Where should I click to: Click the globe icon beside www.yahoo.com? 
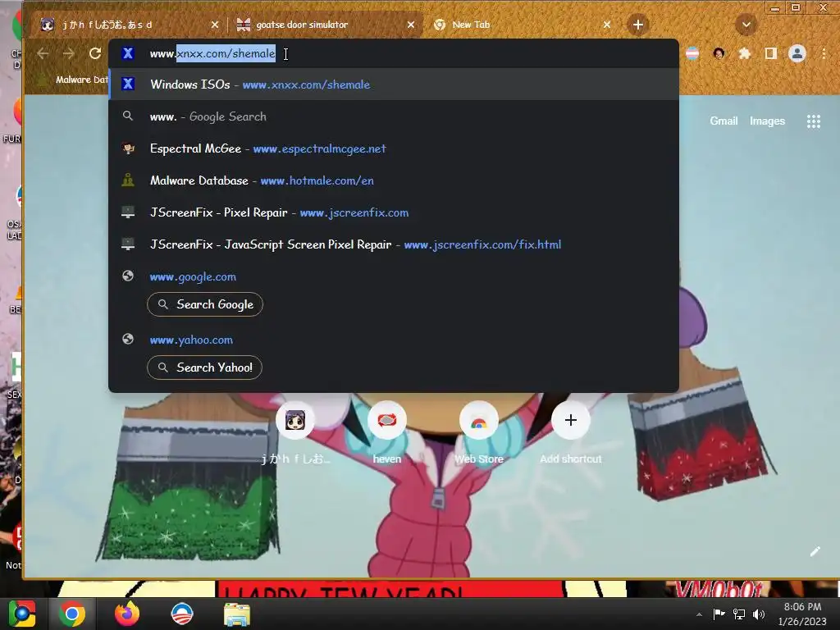pyautogui.click(x=127, y=339)
